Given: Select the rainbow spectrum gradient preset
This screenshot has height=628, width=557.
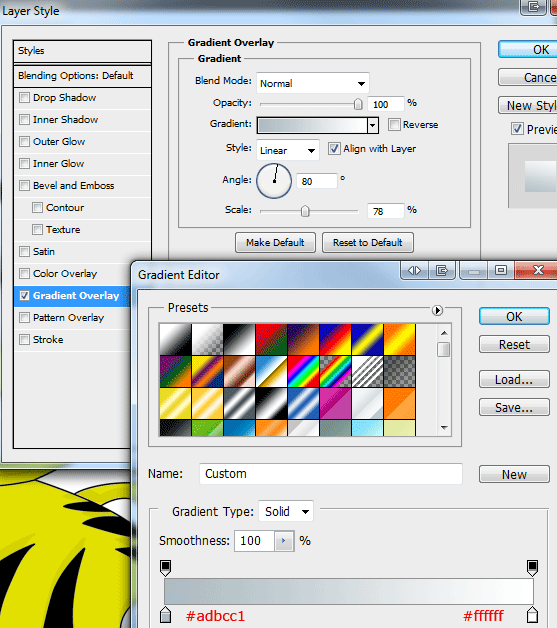Looking at the screenshot, I should (304, 371).
